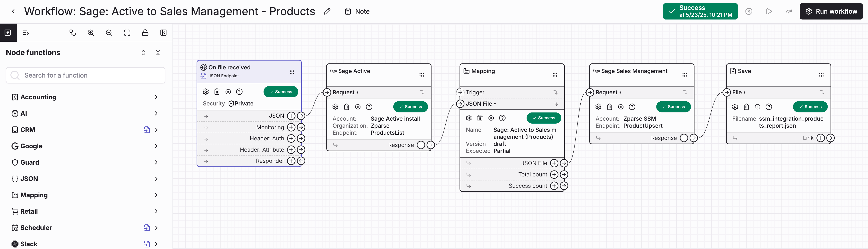Zoom in on the canvas
Screen dimensions: 868x249
(91, 33)
